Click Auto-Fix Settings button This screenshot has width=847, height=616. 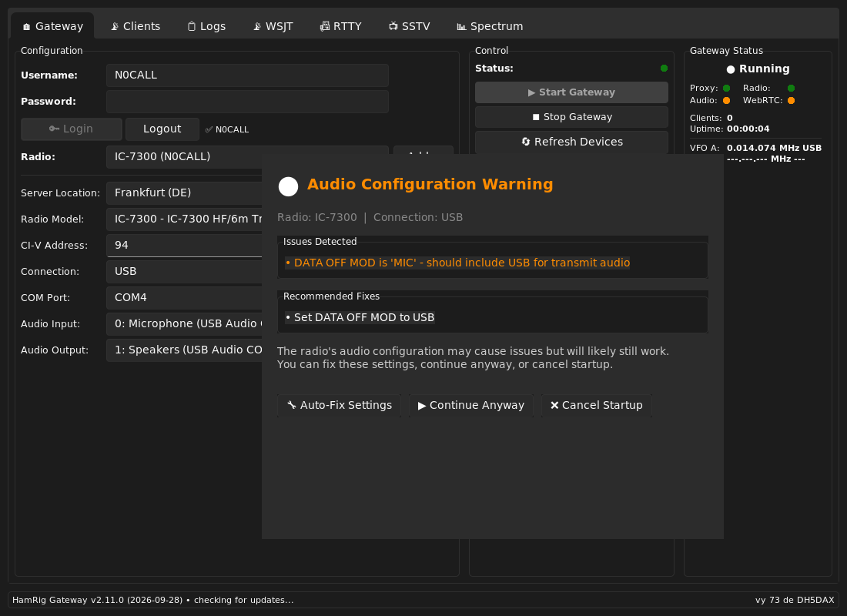tap(340, 405)
